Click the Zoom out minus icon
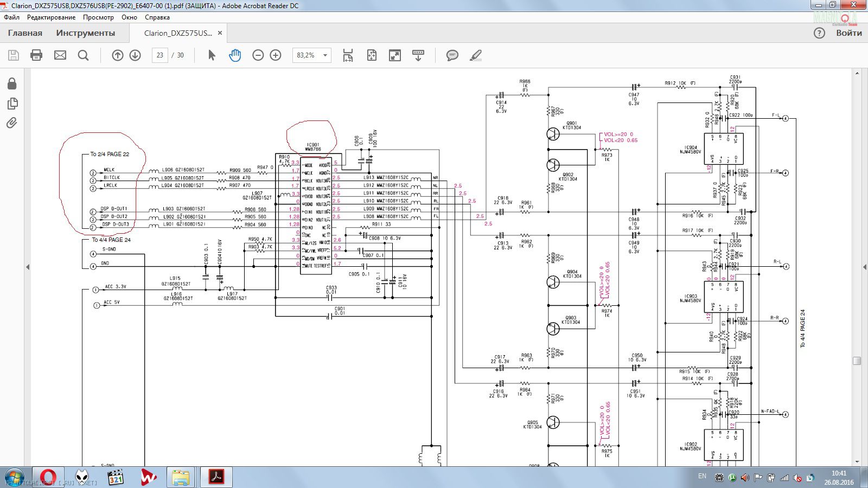The image size is (868, 488). point(258,55)
